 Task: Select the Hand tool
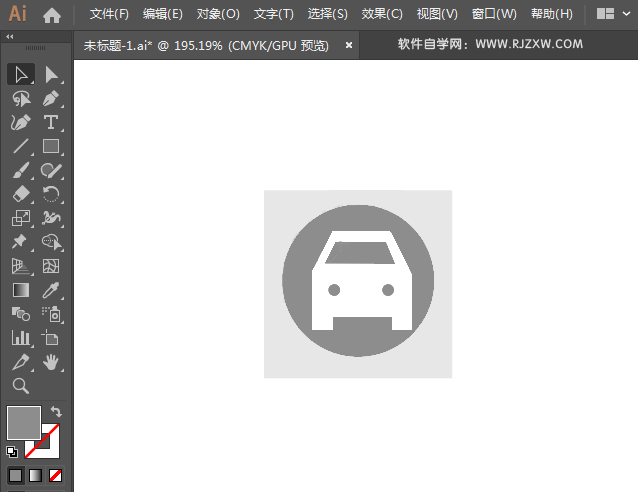pyautogui.click(x=51, y=362)
